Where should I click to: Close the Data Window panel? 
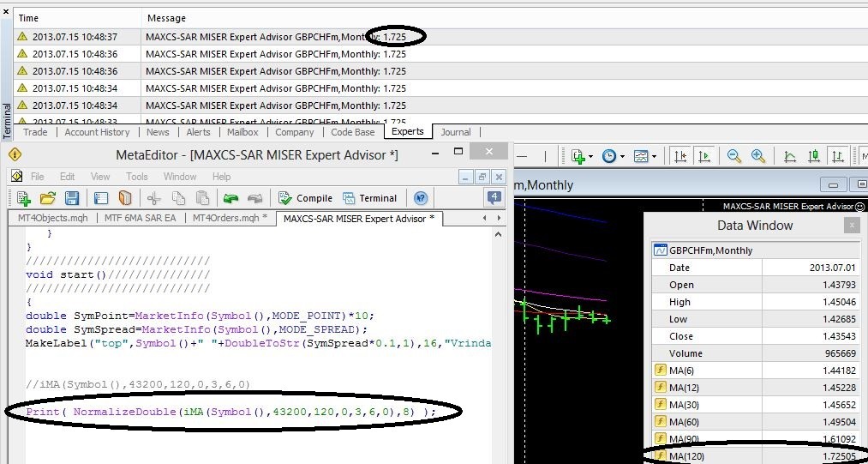852,225
